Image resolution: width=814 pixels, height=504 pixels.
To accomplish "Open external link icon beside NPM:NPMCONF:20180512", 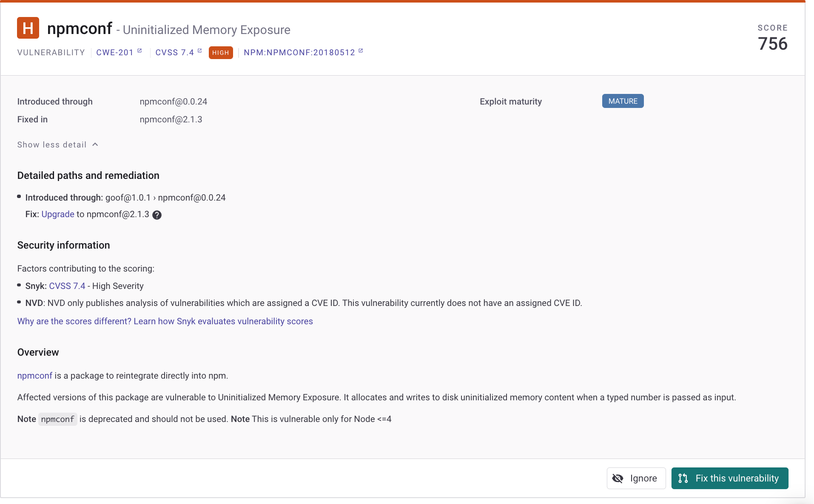I will [361, 51].
